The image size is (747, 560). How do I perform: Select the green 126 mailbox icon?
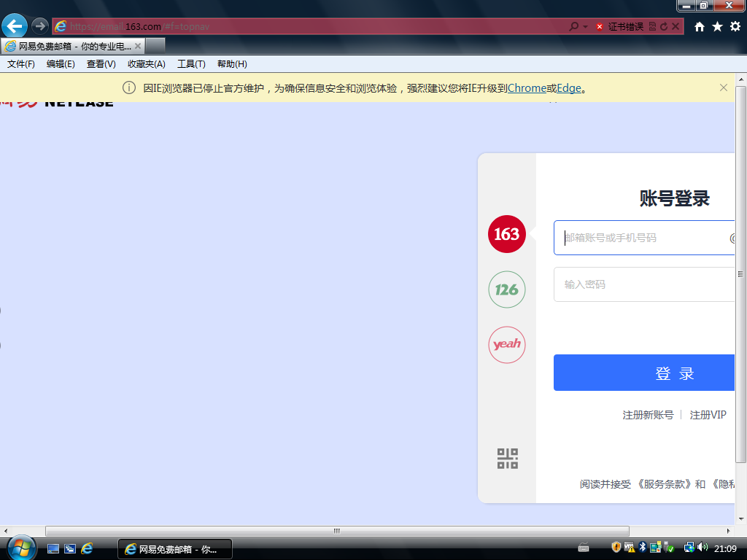coord(506,289)
